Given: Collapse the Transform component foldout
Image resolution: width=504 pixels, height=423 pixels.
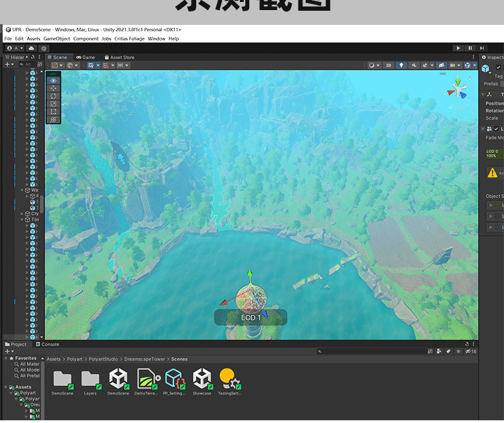Looking at the screenshot, I should click(482, 95).
